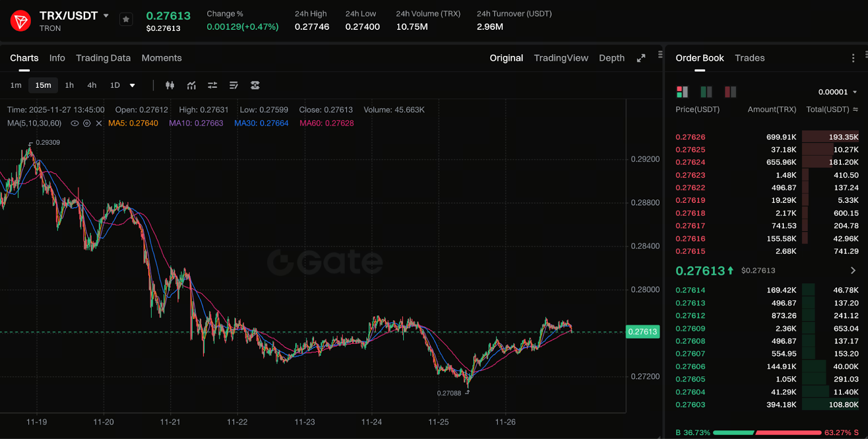Toggle Total(USDT) column swap icon
The height and width of the screenshot is (439, 868).
coord(856,110)
